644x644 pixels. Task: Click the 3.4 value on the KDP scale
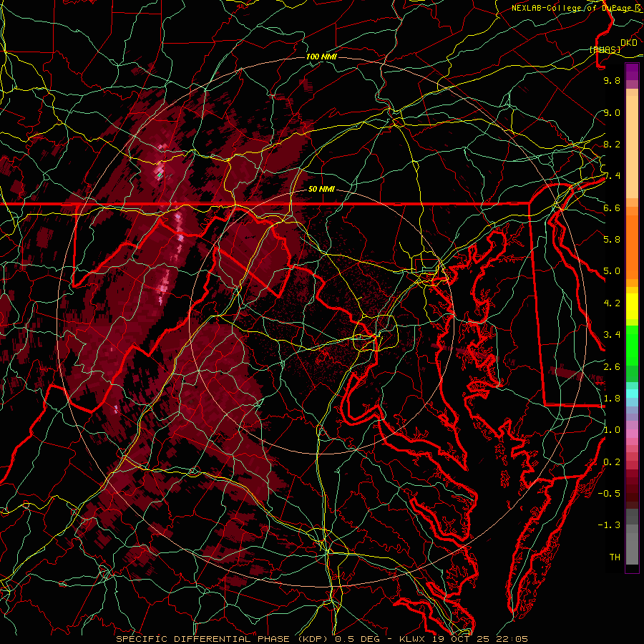[612, 335]
